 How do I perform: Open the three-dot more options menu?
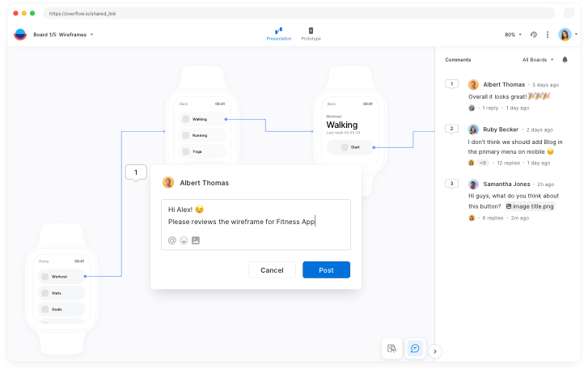pyautogui.click(x=548, y=35)
